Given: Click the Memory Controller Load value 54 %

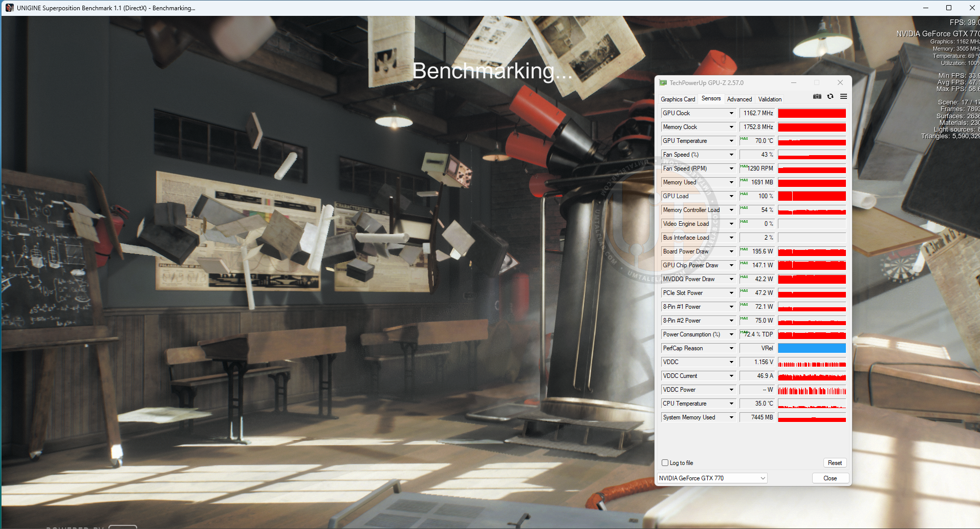Looking at the screenshot, I should (x=758, y=210).
